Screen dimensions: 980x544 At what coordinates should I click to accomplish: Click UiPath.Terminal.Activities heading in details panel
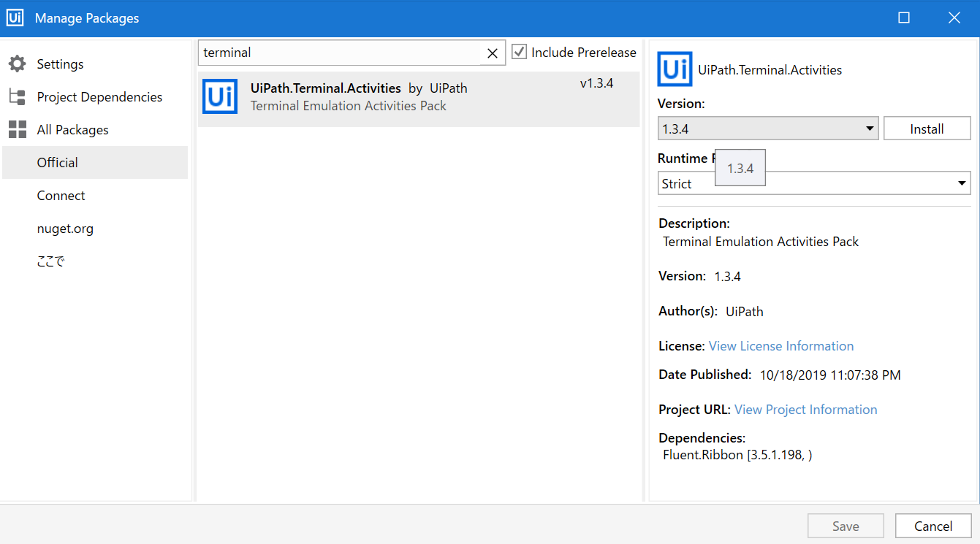[770, 70]
